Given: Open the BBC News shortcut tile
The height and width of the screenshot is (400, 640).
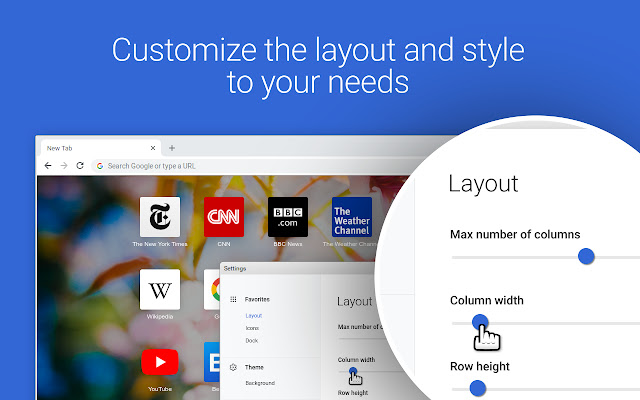Looking at the screenshot, I should click(288, 217).
